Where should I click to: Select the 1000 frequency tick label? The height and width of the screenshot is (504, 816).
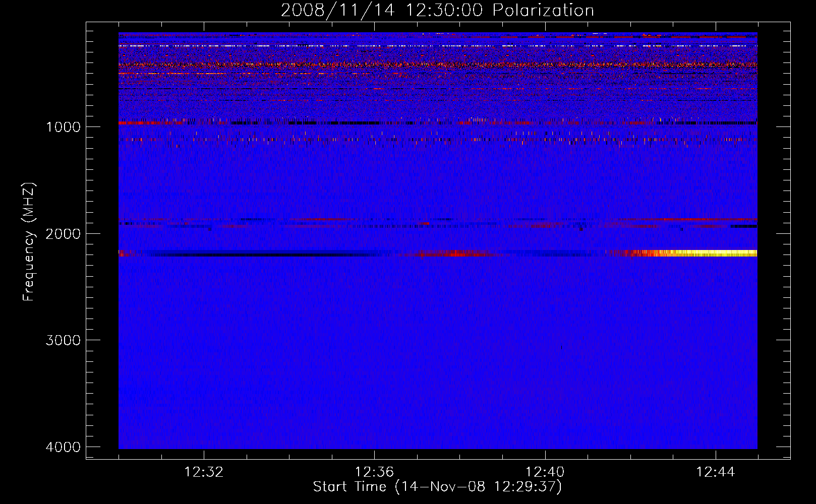point(63,127)
